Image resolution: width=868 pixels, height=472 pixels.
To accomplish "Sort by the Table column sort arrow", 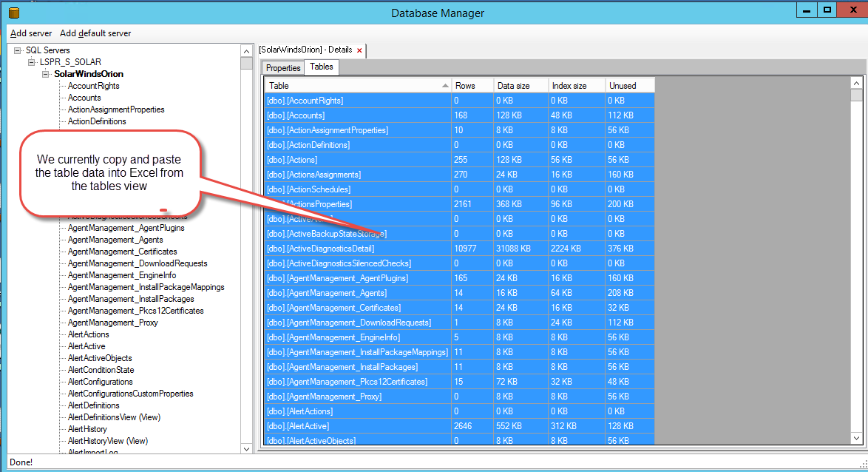I will pyautogui.click(x=445, y=86).
